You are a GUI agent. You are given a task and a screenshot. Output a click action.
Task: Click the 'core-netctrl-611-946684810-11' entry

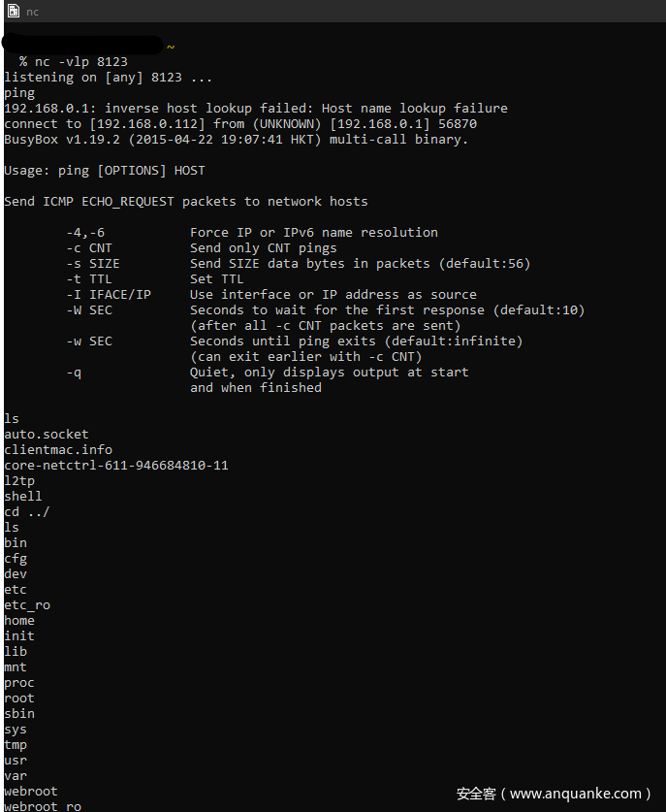coord(115,466)
